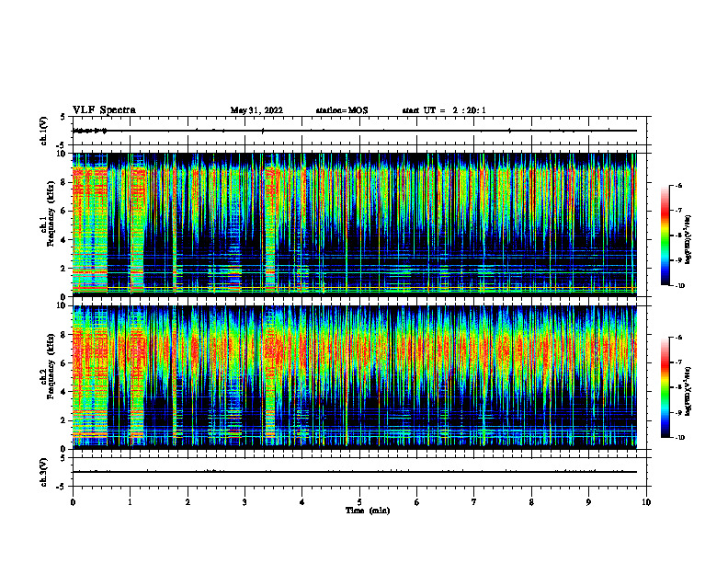The width and height of the screenshot is (728, 563).
Task: Click the ch.1 voltage waveform trace
Action: [x=355, y=131]
